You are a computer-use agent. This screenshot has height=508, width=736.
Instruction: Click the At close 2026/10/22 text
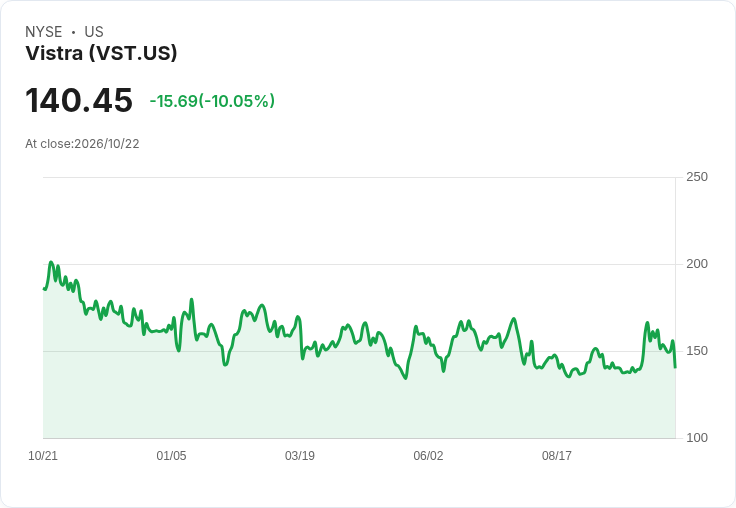(82, 144)
